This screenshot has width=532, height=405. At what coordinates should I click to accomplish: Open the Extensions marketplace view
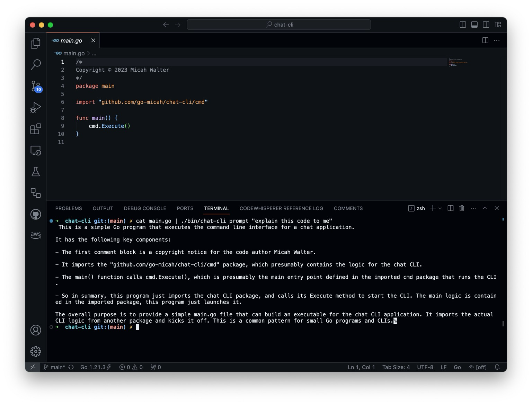pyautogui.click(x=36, y=129)
